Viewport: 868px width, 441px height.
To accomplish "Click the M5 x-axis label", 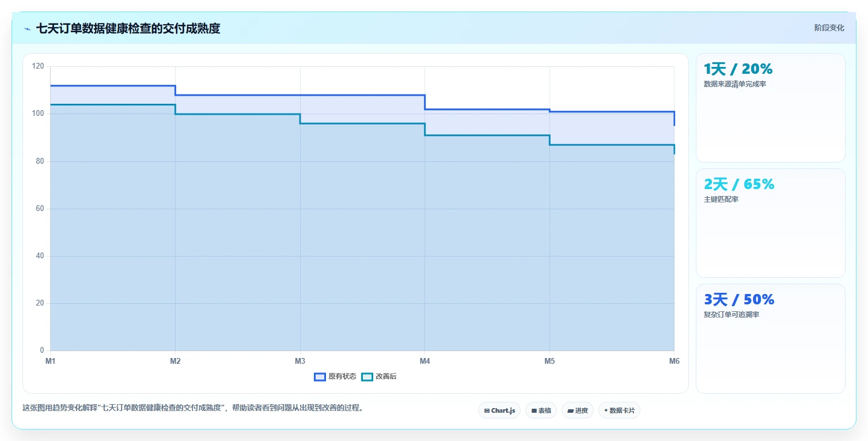I will pos(549,361).
